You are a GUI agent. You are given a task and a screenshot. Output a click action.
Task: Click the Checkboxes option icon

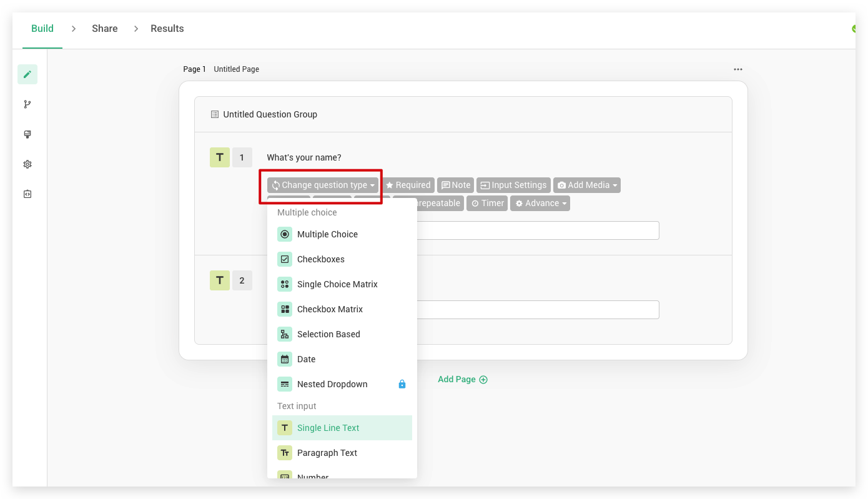(285, 259)
